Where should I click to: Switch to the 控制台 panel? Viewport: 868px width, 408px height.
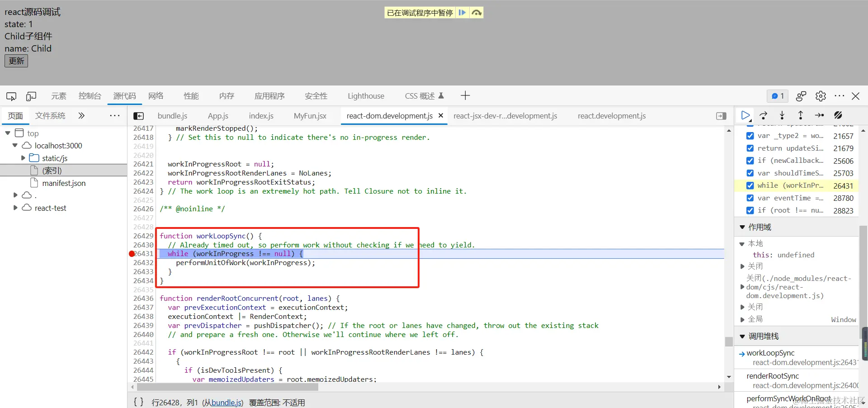(90, 96)
